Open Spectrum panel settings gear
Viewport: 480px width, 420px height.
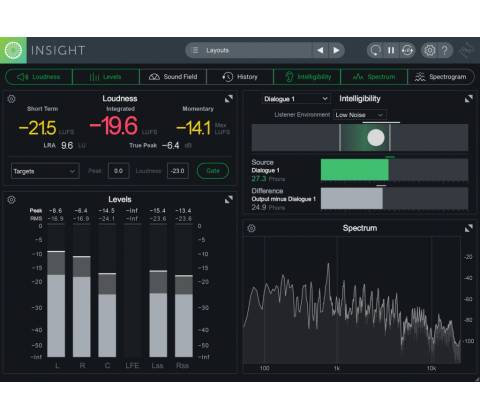tap(252, 228)
